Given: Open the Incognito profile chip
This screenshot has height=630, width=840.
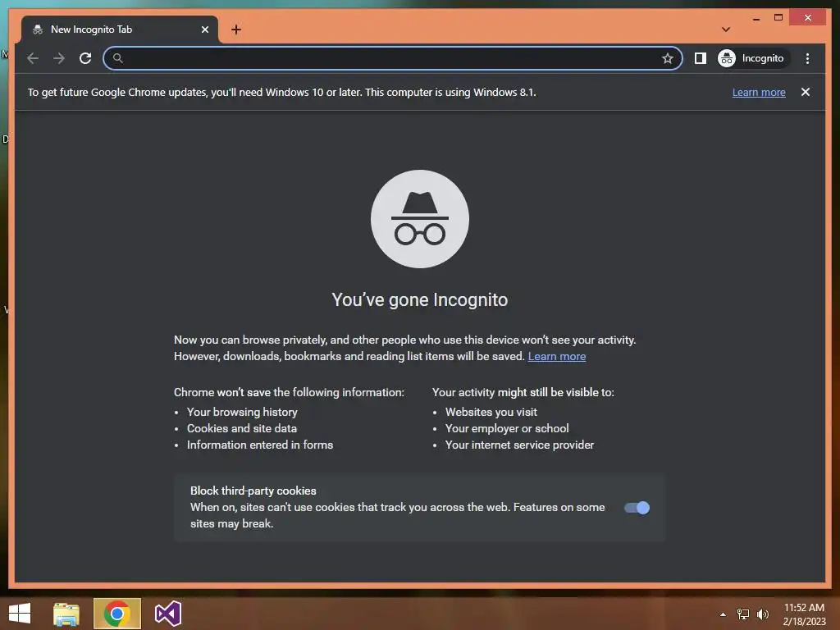Looking at the screenshot, I should tap(754, 58).
